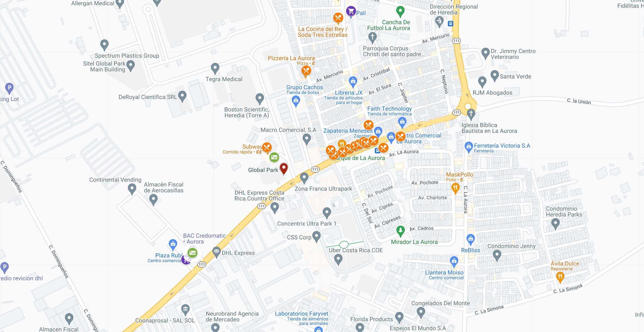Click the Zona Franca Ultrapark label
The height and width of the screenshot is (332, 644).
coord(323,189)
